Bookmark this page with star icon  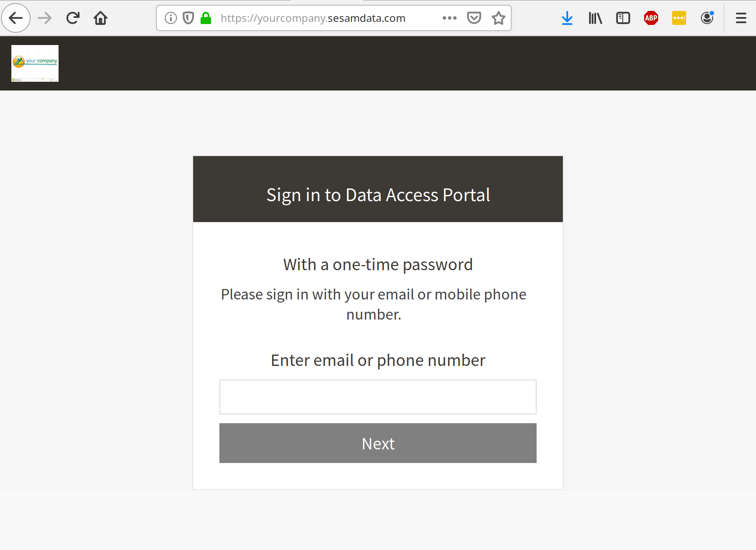[x=499, y=18]
